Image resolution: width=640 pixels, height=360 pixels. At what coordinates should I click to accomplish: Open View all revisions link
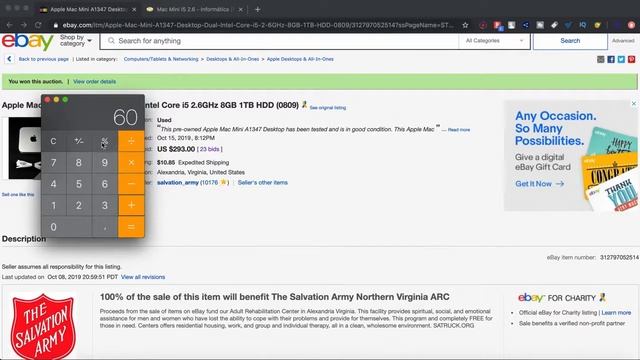(x=143, y=277)
